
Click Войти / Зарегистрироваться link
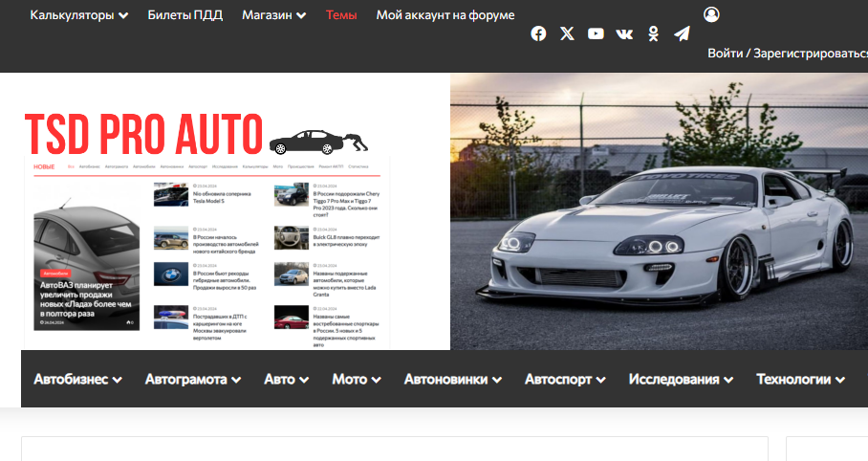pos(787,54)
